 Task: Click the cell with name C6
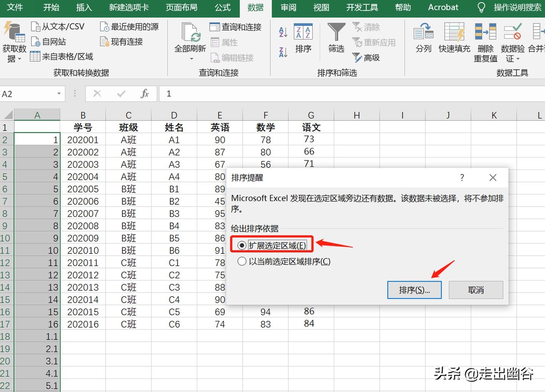(174, 324)
